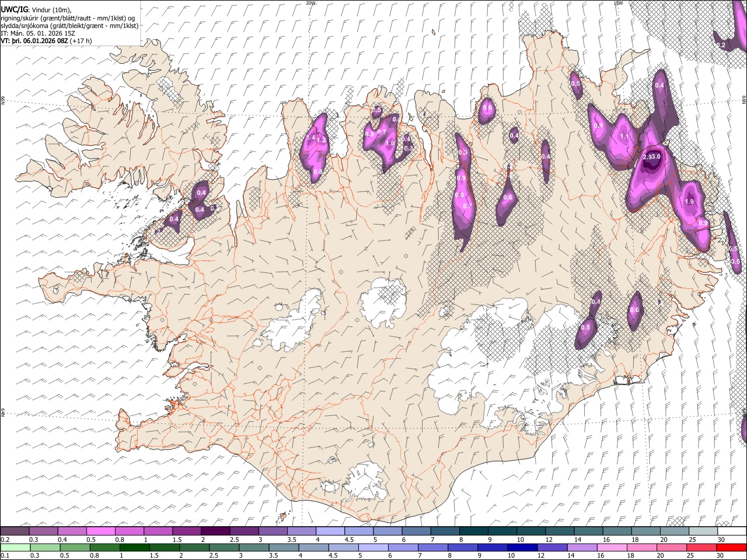
Task: Click the 1.2 precipitation value label
Action: pos(320,141)
